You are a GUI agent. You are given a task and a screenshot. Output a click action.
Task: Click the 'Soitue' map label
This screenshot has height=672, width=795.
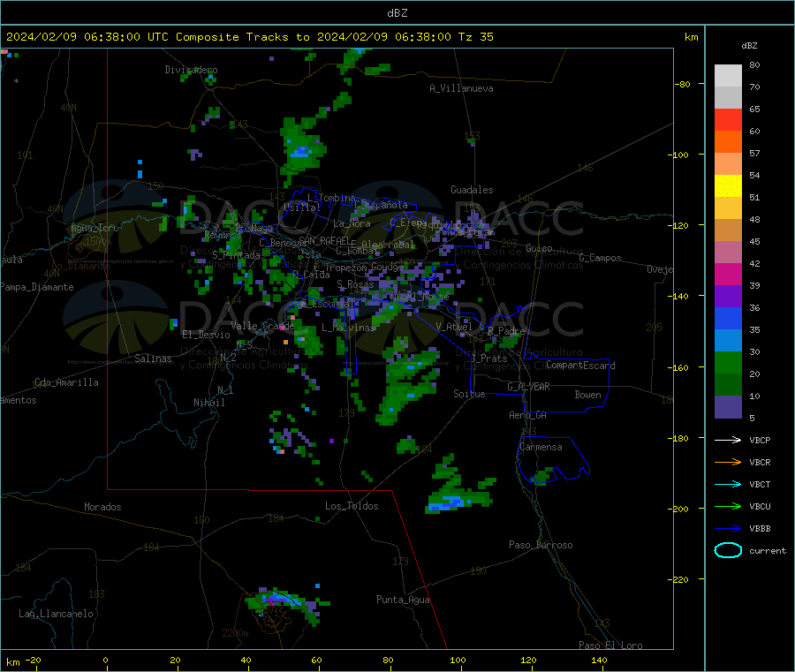coord(469,394)
